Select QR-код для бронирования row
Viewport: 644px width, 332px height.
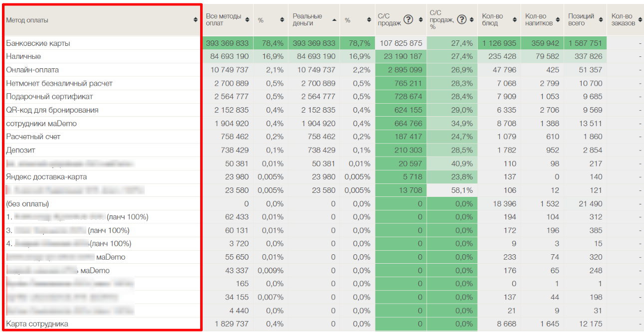(x=52, y=110)
